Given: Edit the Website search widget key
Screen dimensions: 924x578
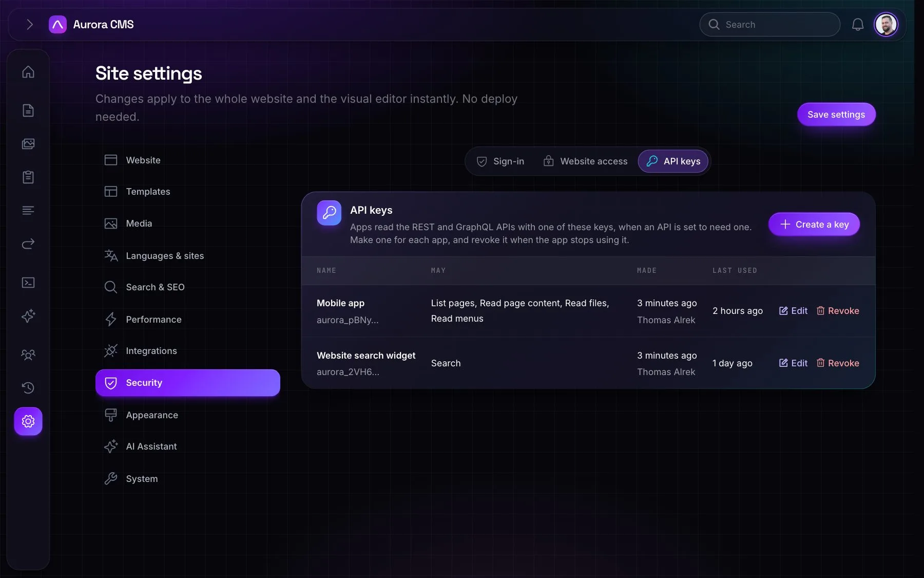Looking at the screenshot, I should [x=793, y=363].
